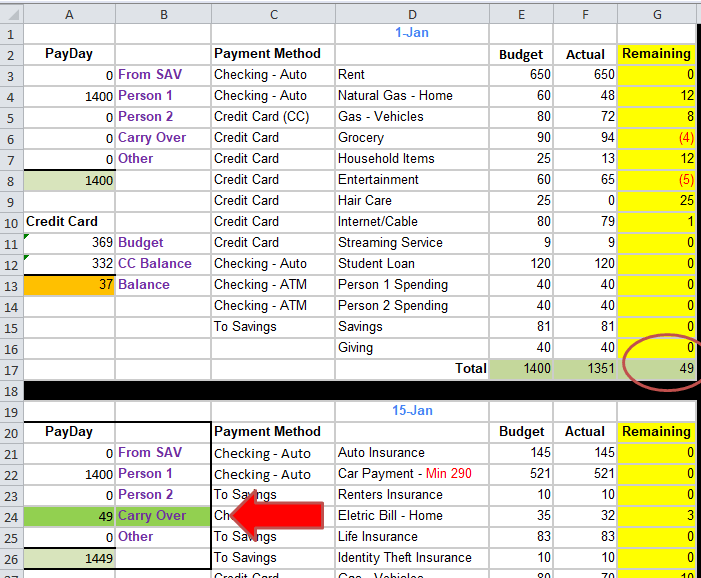Select row 8 header
The height and width of the screenshot is (578, 701).
click(x=11, y=181)
